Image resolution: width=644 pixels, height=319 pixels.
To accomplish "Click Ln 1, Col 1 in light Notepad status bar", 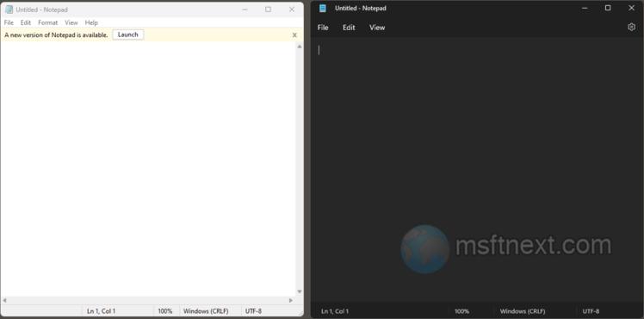I will (x=101, y=311).
